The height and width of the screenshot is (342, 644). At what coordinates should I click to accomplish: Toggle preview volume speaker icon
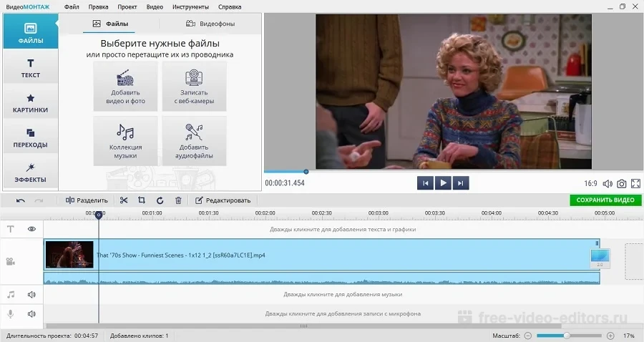point(608,184)
